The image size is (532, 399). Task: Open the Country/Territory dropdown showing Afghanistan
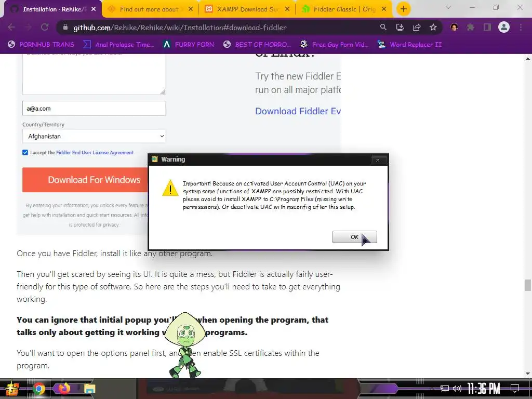[94, 137]
